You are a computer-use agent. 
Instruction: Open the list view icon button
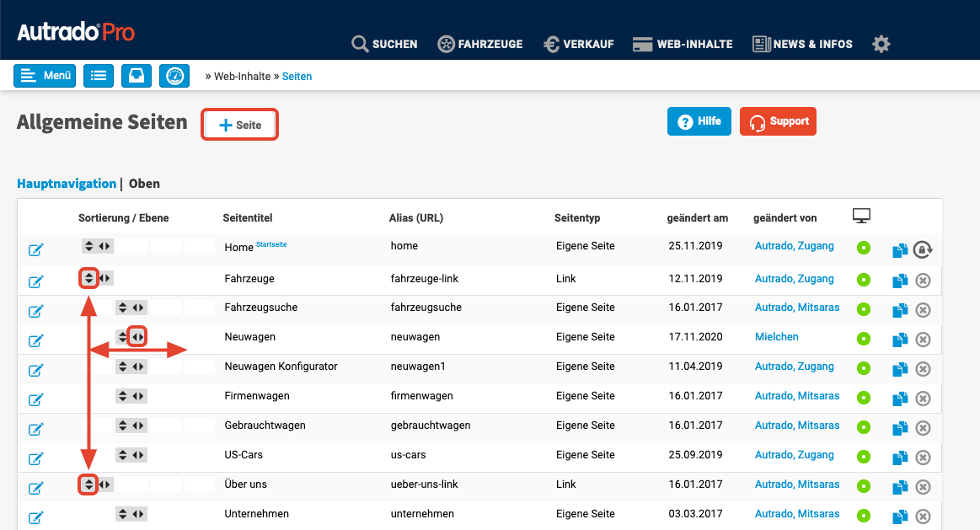pyautogui.click(x=99, y=76)
